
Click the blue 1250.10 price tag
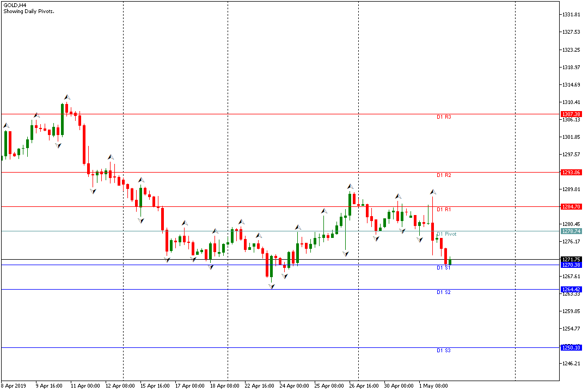(571, 347)
